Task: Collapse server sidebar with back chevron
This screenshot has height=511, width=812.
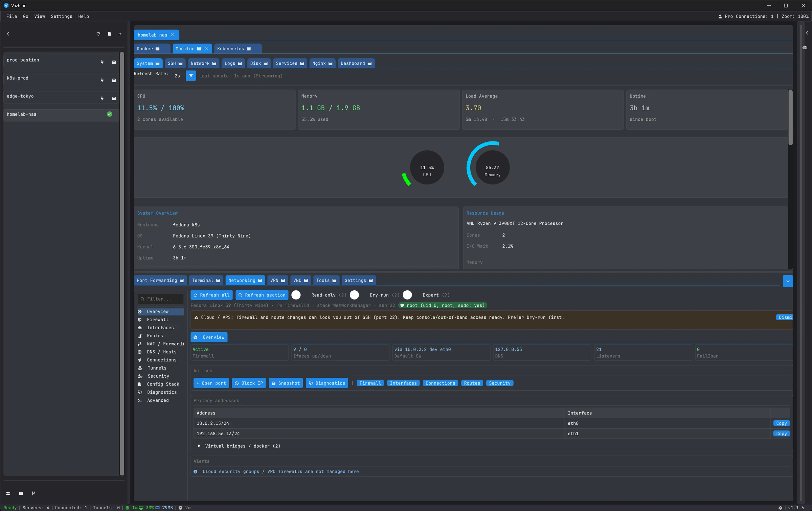Action: coord(8,34)
